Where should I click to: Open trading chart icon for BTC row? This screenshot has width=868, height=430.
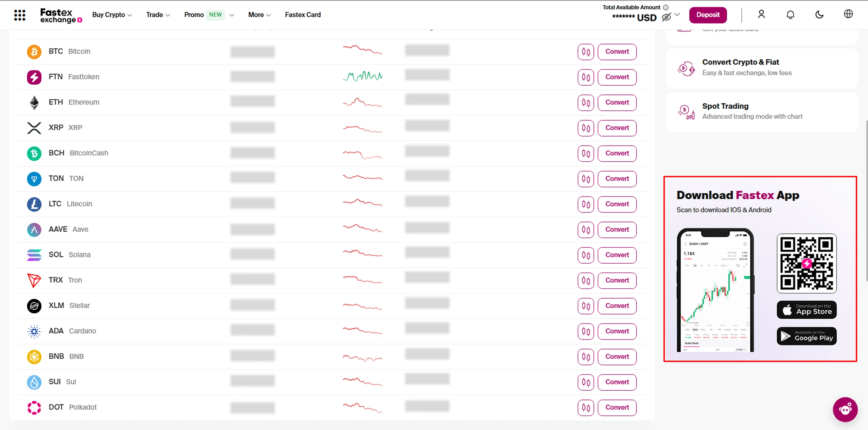click(x=586, y=52)
